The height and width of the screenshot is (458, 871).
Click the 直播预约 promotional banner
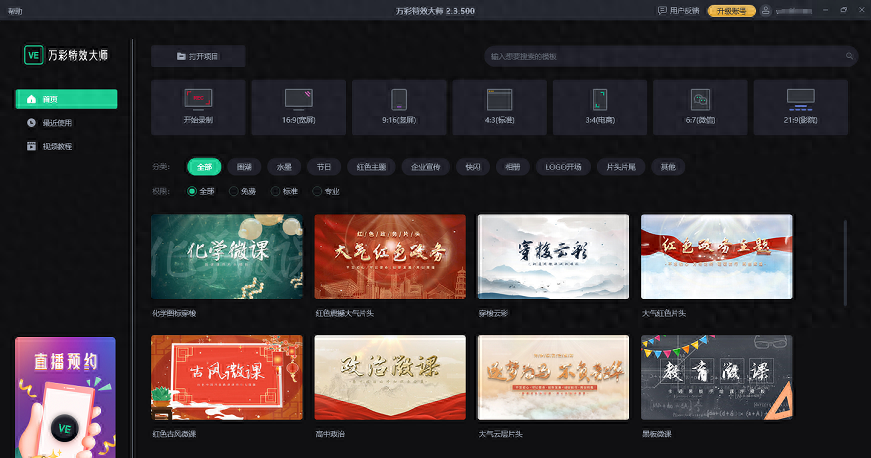(x=66, y=397)
